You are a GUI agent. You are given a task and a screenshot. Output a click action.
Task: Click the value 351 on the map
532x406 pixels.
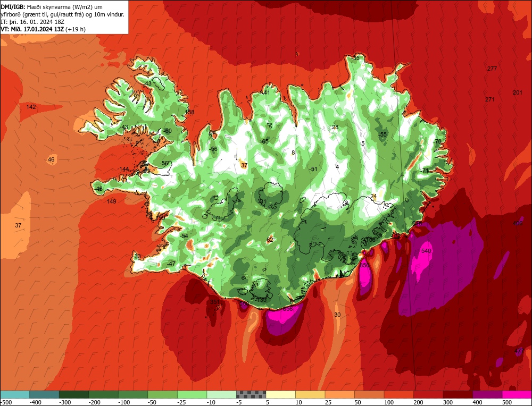click(215, 302)
